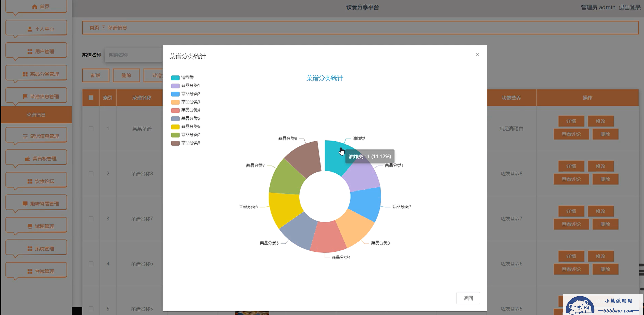Toggle 菜品分类7 legend swatch
Image resolution: width=644 pixels, height=315 pixels.
(175, 135)
